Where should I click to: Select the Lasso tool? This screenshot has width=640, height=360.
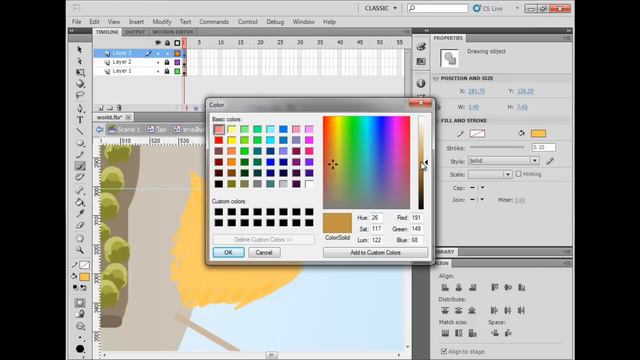pos(80,95)
